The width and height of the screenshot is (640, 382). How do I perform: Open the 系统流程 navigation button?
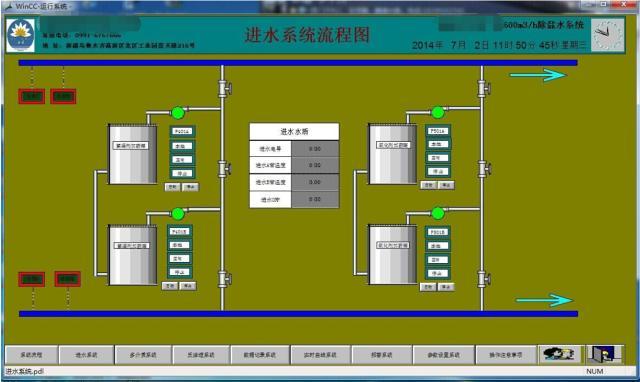(31, 355)
